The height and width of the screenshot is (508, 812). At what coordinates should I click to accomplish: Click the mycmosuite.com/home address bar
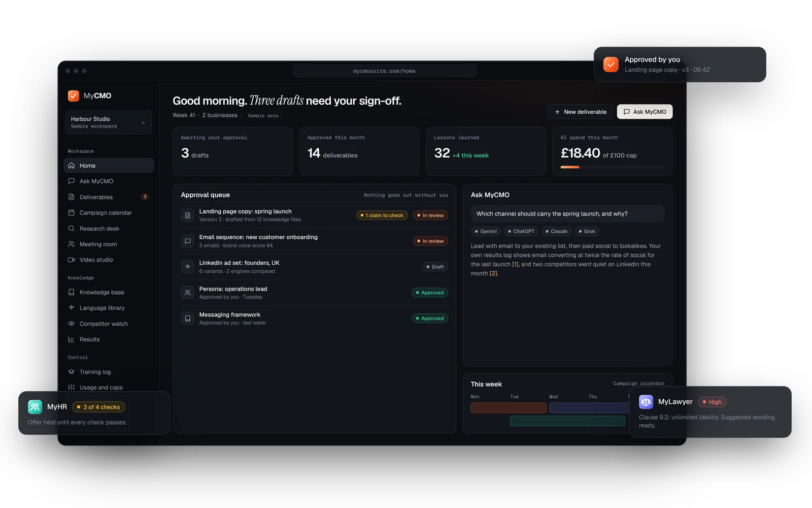[385, 71]
